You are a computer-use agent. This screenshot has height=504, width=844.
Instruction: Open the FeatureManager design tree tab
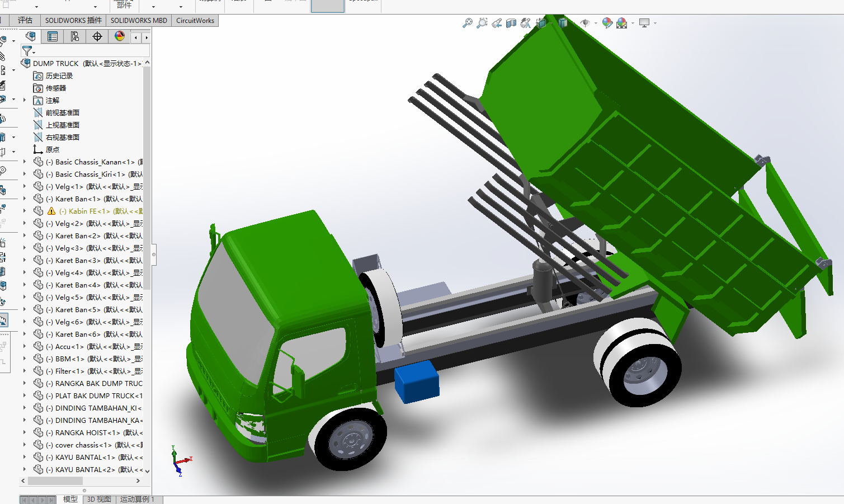click(31, 36)
